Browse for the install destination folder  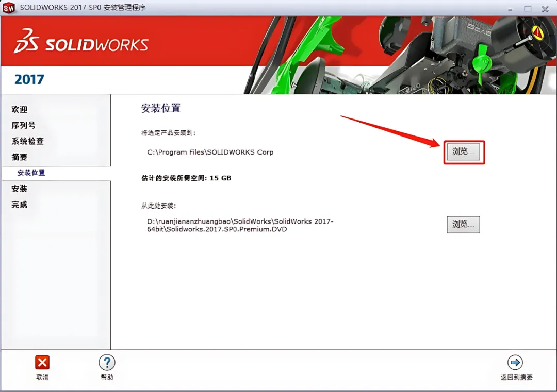(463, 151)
